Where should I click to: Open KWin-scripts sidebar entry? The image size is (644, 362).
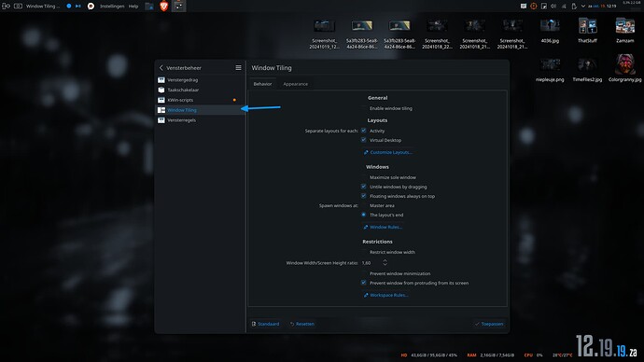point(201,100)
